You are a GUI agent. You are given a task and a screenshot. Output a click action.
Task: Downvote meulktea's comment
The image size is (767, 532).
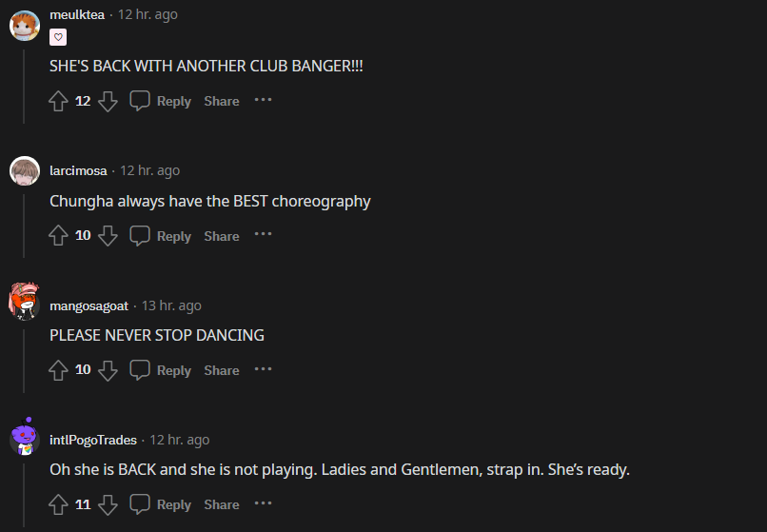(108, 101)
